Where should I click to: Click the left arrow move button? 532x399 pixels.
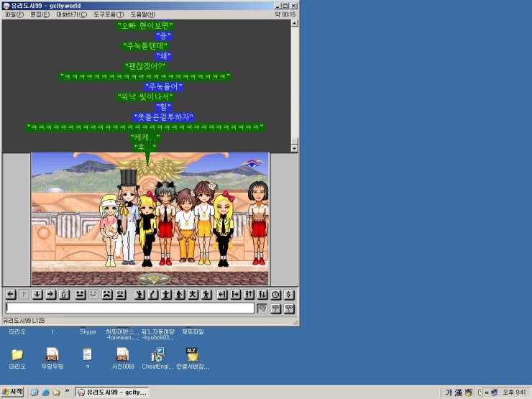[11, 294]
